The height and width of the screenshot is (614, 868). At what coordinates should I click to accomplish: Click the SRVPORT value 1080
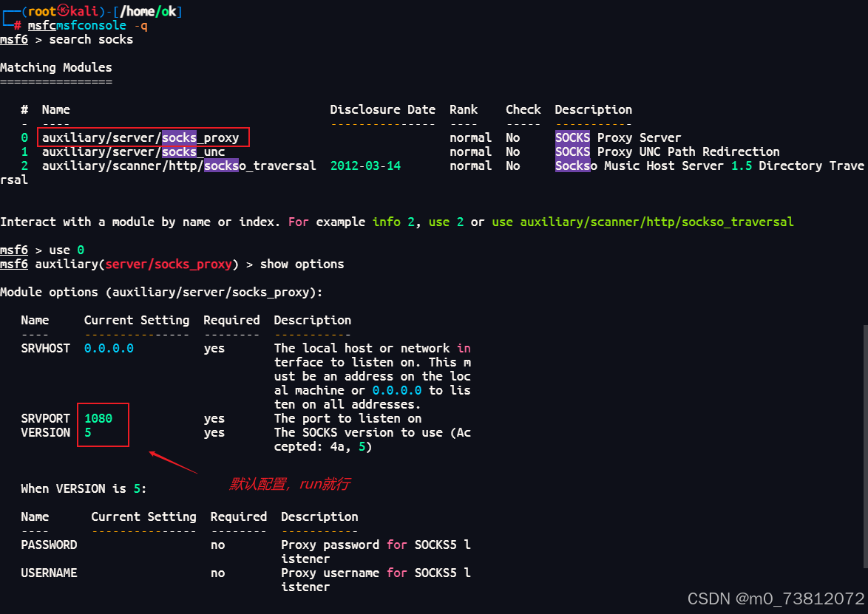(98, 419)
